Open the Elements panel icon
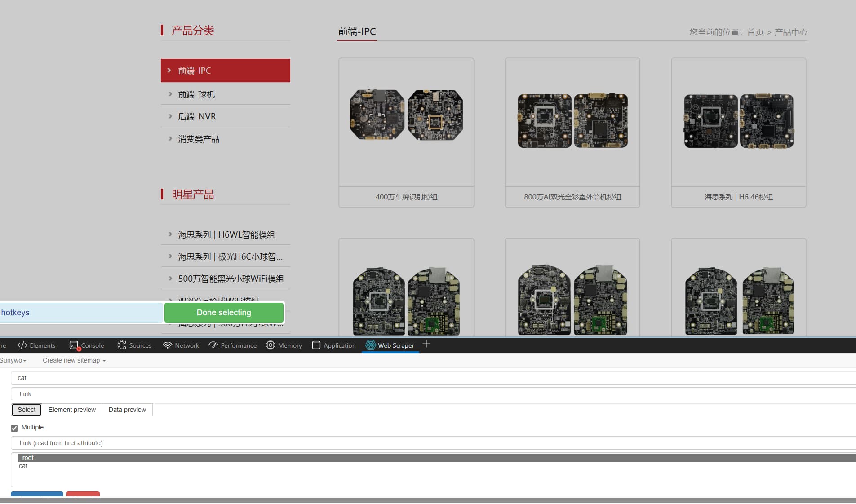The image size is (856, 504). (x=22, y=345)
